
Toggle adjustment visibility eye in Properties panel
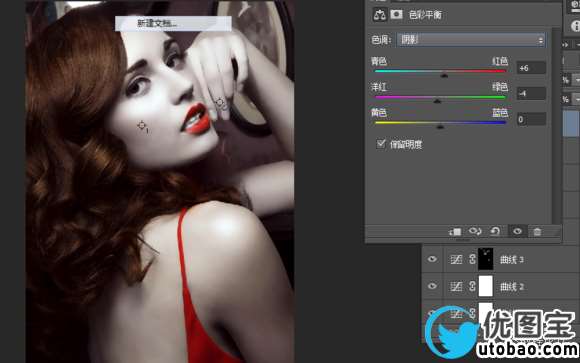(517, 232)
